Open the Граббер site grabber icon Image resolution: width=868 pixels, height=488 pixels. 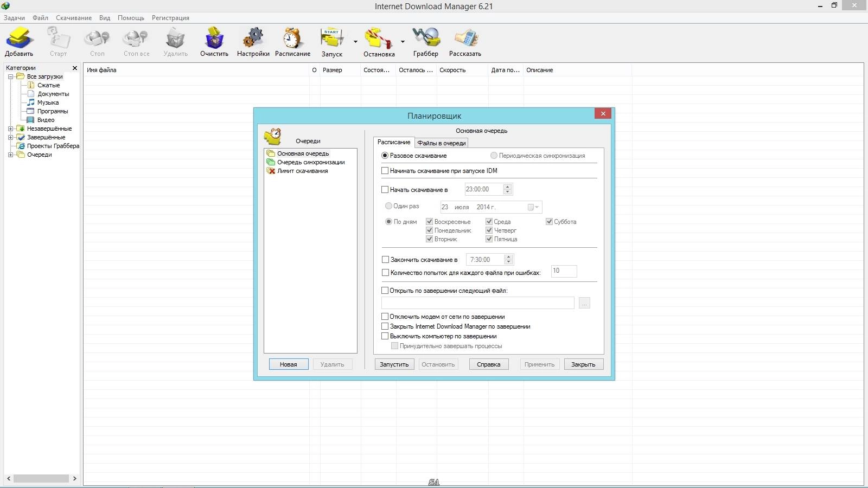pyautogui.click(x=426, y=38)
